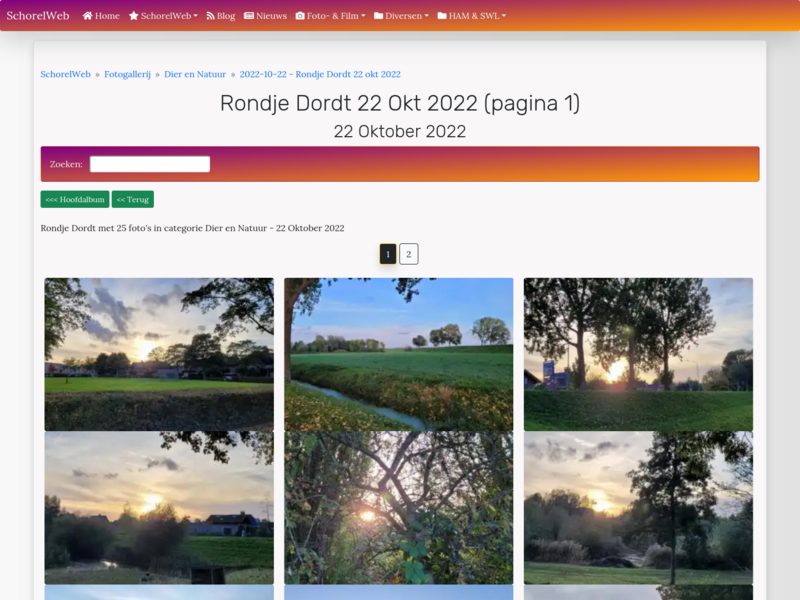Open the Diversen dropdown menu

coord(406,16)
